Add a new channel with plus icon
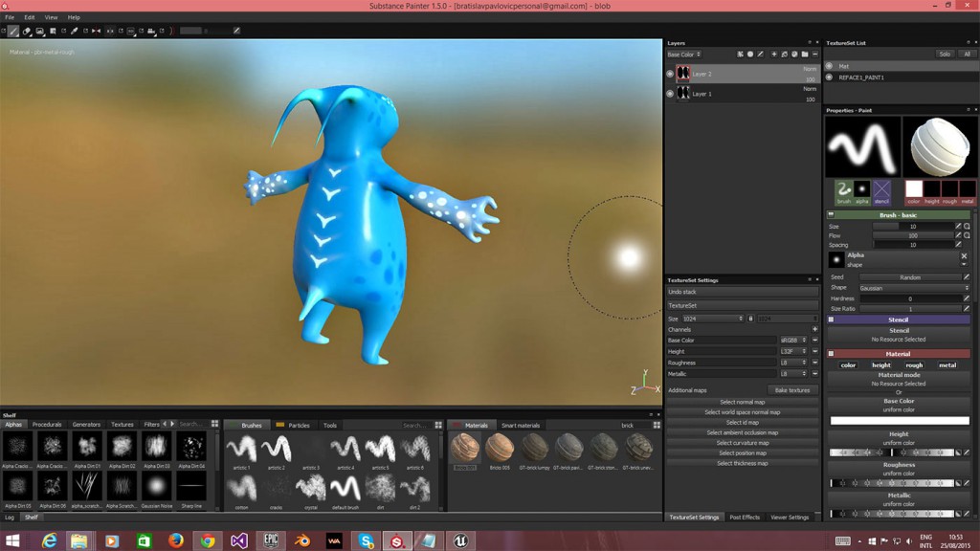 815,329
